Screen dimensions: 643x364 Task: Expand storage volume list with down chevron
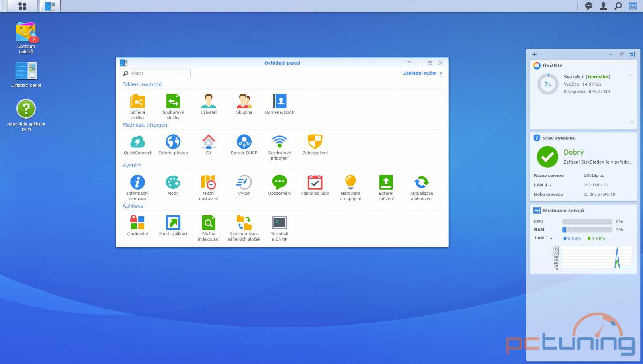click(x=632, y=122)
